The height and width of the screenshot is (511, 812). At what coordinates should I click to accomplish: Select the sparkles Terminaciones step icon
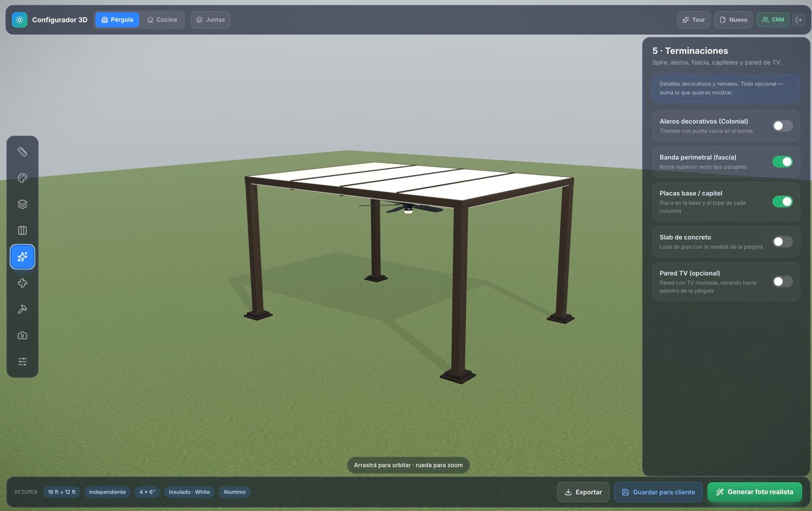coord(22,257)
